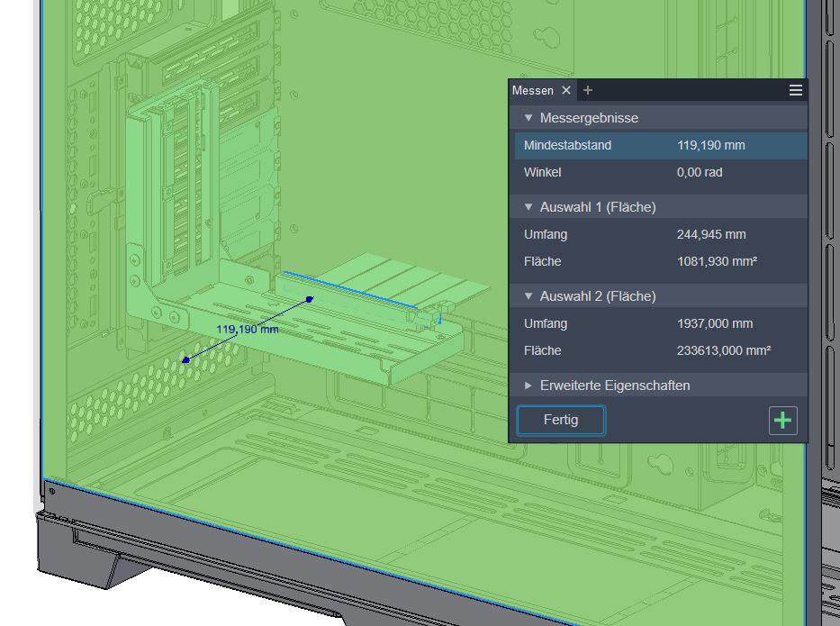Click the Winkel result row
This screenshot has width=840, height=626.
click(x=661, y=172)
